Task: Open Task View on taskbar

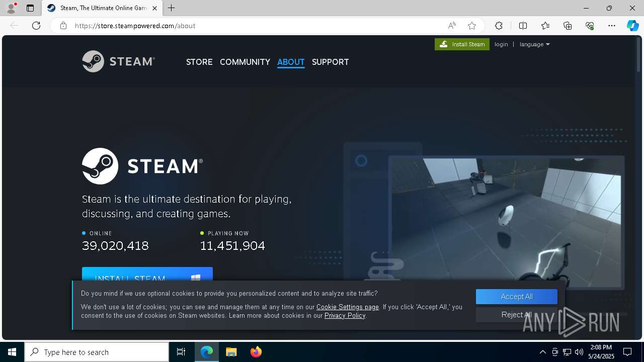Action: 181,352
